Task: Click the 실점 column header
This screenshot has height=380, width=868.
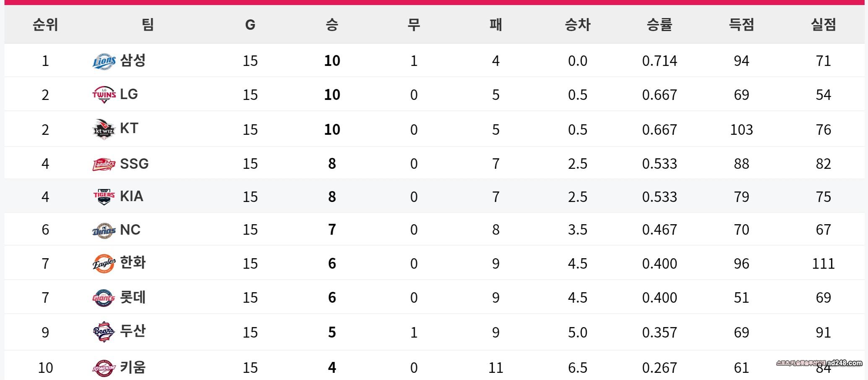Action: pyautogui.click(x=823, y=25)
